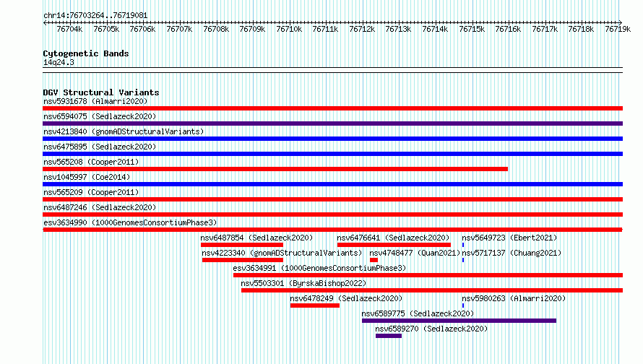643x364 pixels.
Task: Select the red bar under nsv5931678
Action: tap(332, 108)
